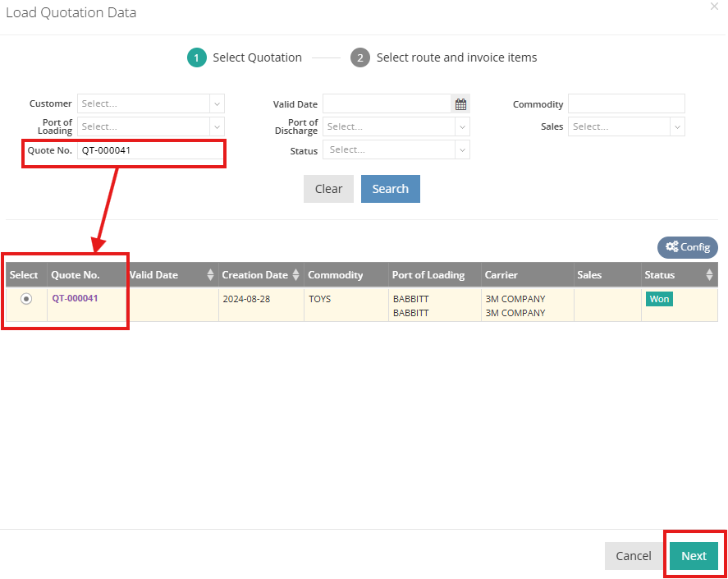The height and width of the screenshot is (579, 728).
Task: Open quotation QT-000041 via its link
Action: 75,298
